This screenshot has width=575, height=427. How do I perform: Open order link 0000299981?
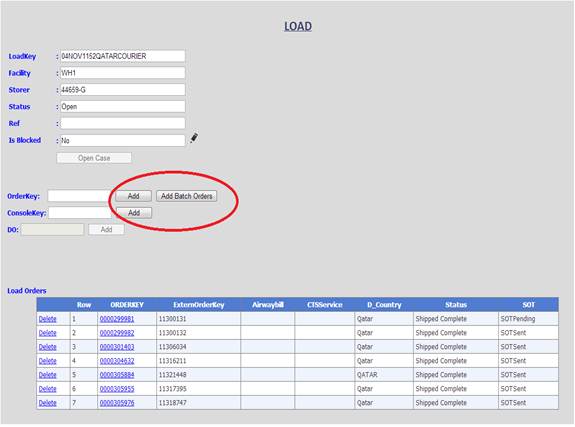pos(117,319)
